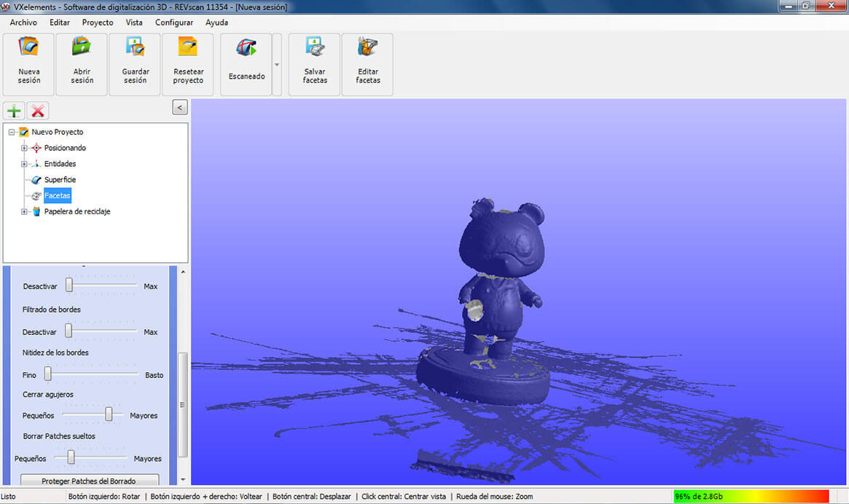This screenshot has height=504, width=849.
Task: Click the recycle bin icon in tree
Action: click(x=36, y=212)
